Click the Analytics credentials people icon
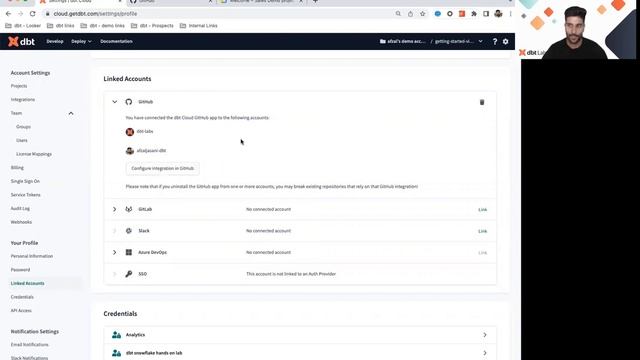This screenshot has height=360, width=640. pyautogui.click(x=116, y=335)
